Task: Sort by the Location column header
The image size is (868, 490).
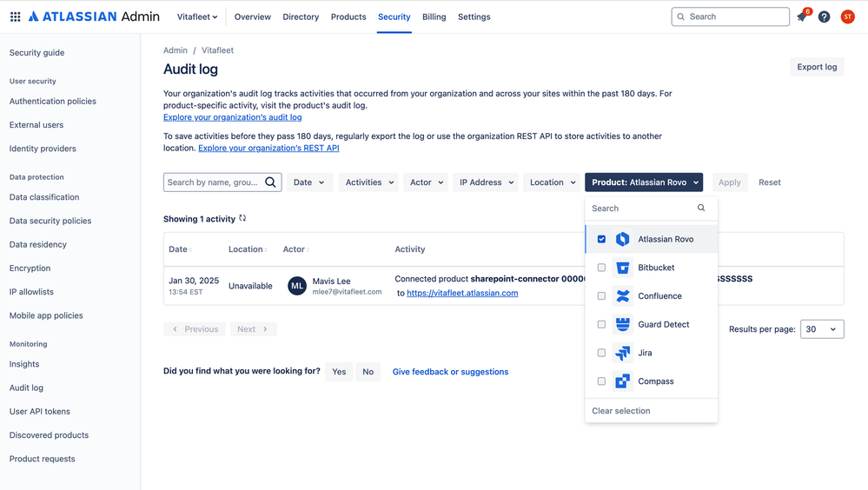Action: tap(248, 249)
